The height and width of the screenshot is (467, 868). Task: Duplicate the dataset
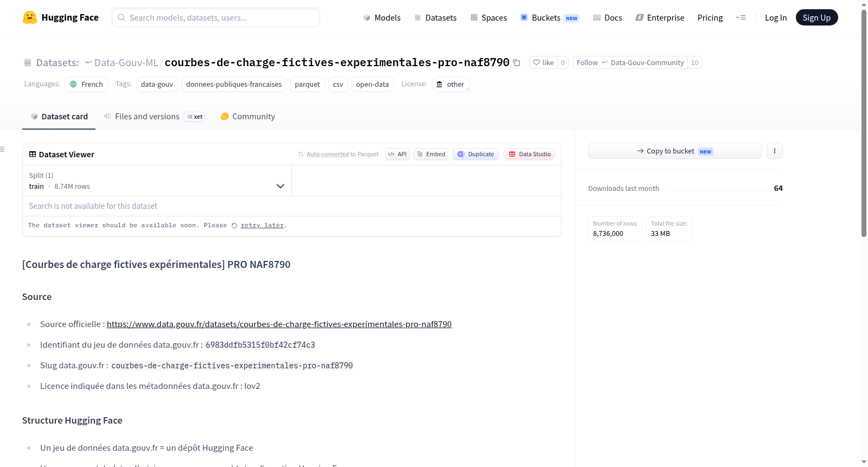[476, 154]
